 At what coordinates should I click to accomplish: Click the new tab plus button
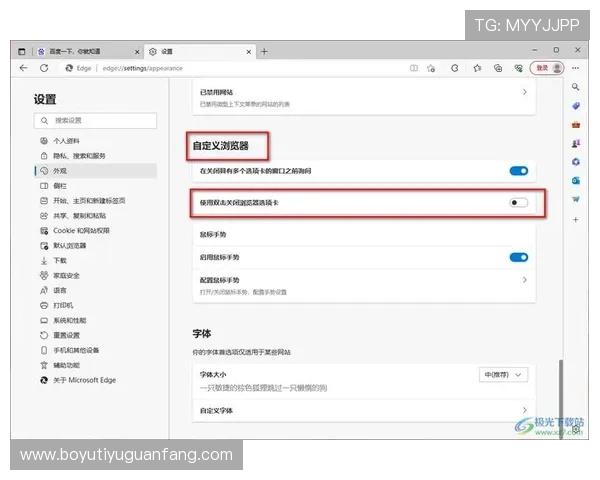point(264,51)
